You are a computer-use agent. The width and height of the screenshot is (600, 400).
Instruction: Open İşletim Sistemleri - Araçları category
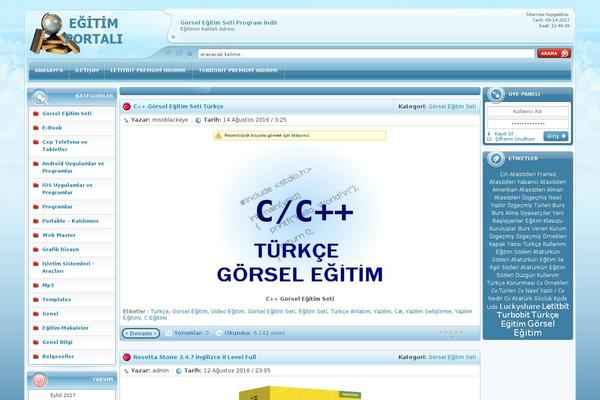68,268
